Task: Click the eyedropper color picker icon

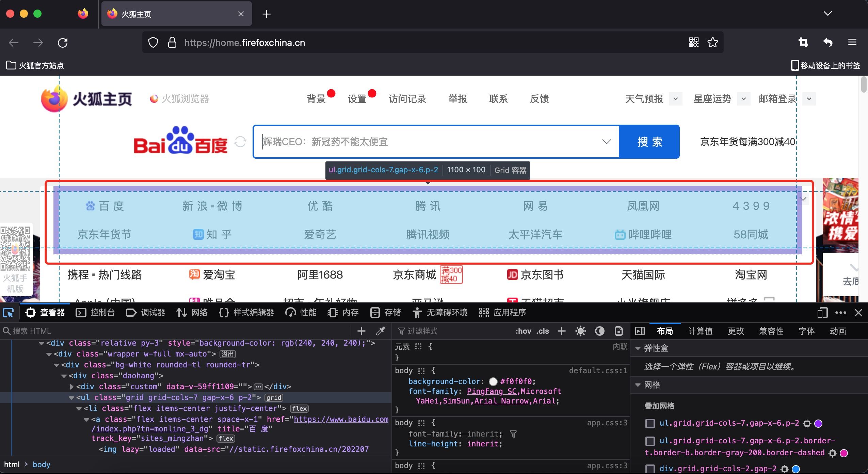Action: (x=381, y=331)
